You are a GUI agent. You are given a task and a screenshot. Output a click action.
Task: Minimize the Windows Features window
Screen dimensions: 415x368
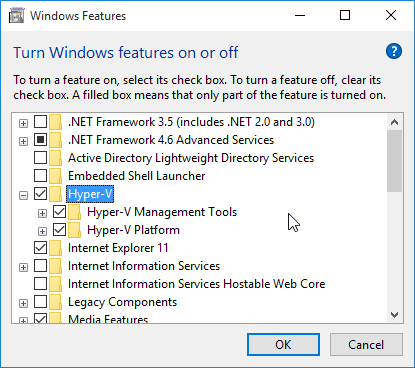tap(300, 15)
